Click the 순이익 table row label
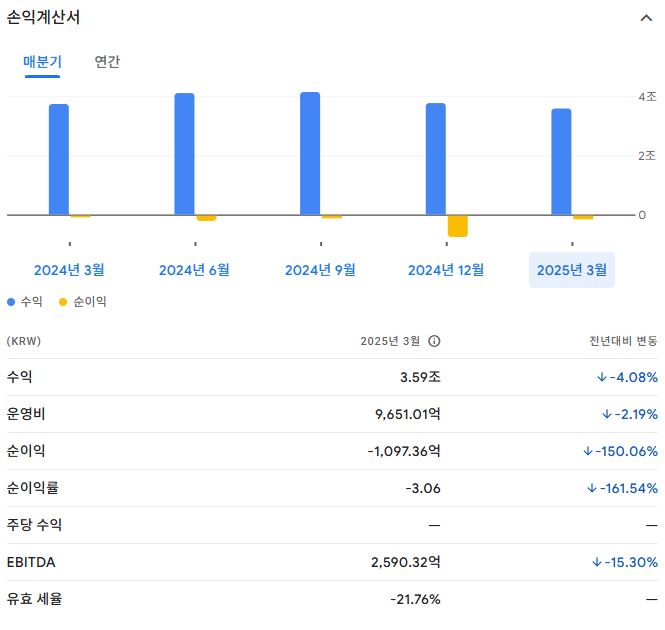665x630 pixels. pyautogui.click(x=26, y=451)
